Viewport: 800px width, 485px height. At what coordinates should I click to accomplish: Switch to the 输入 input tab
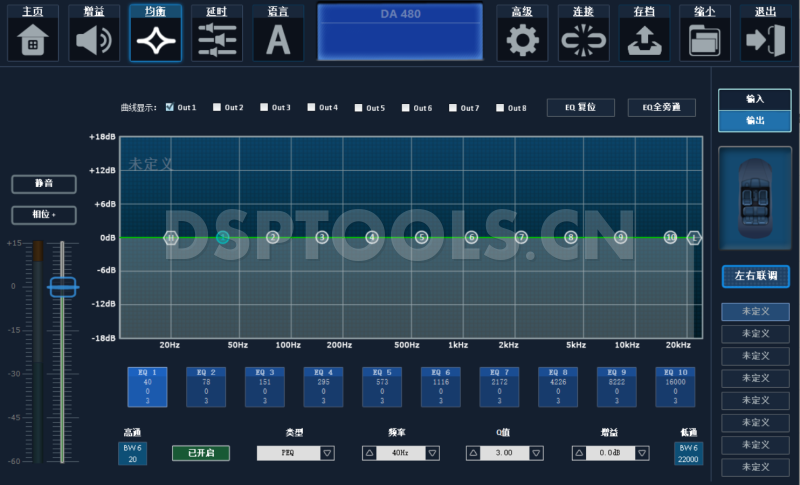755,99
